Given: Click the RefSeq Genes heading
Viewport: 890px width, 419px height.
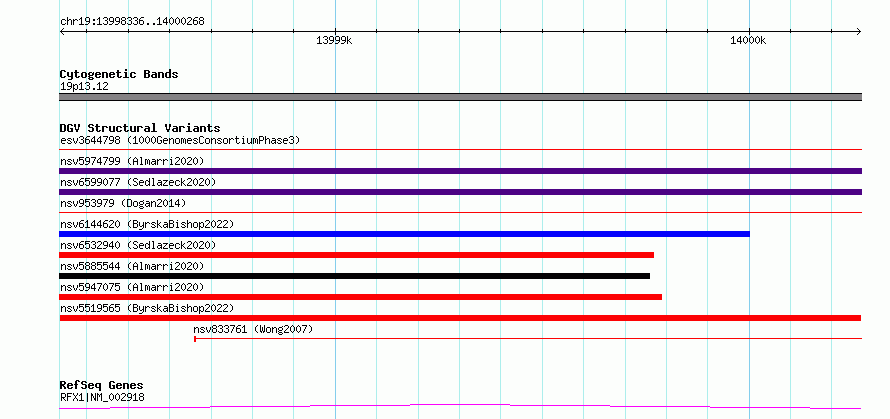Looking at the screenshot, I should [x=101, y=386].
